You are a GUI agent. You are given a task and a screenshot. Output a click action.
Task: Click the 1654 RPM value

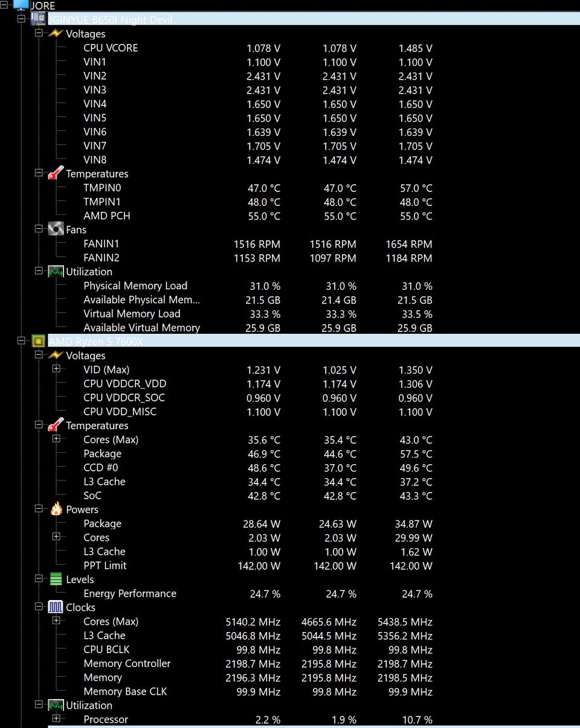[x=409, y=244]
